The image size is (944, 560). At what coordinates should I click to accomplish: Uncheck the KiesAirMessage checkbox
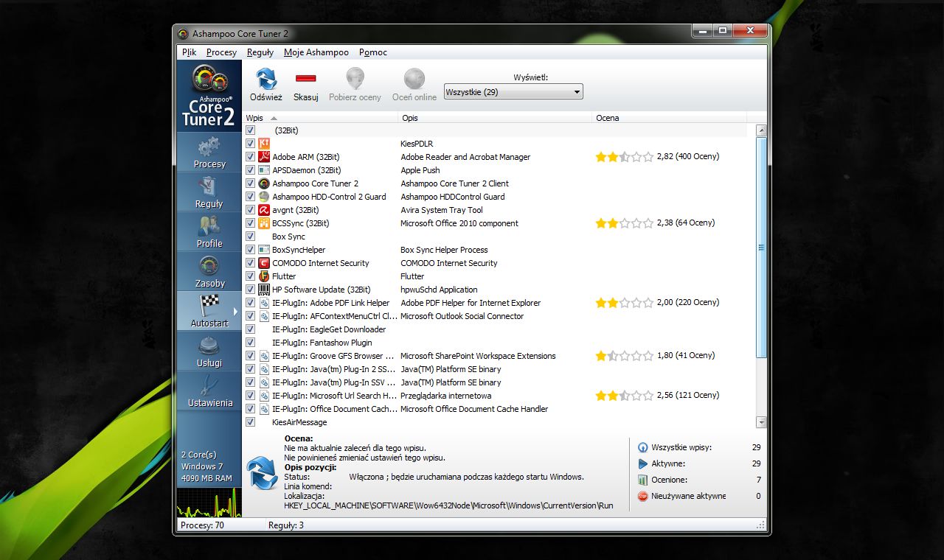pyautogui.click(x=251, y=422)
